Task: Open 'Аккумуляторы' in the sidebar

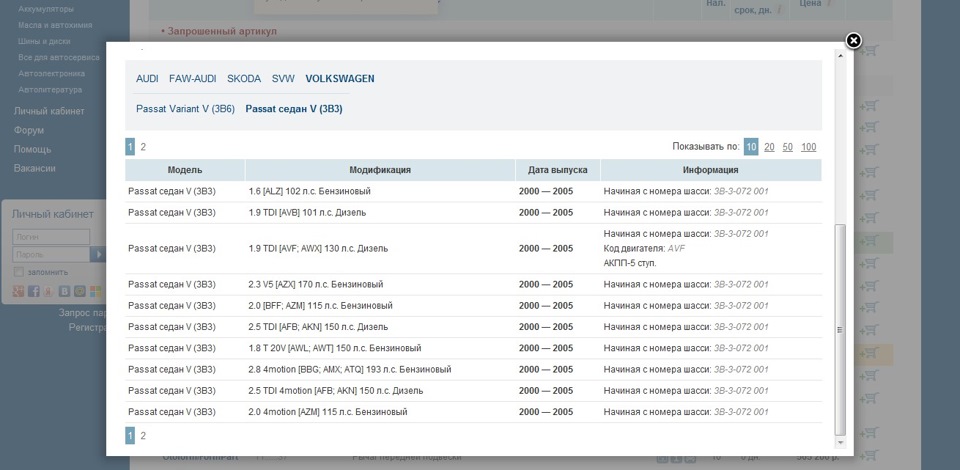Action: pos(46,9)
